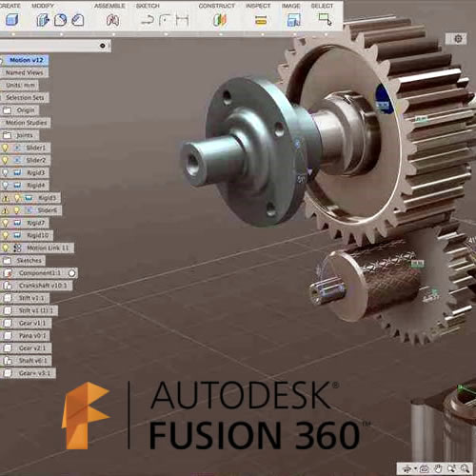Click the insert image icon under IMAGE
The width and height of the screenshot is (476, 476).
[293, 20]
